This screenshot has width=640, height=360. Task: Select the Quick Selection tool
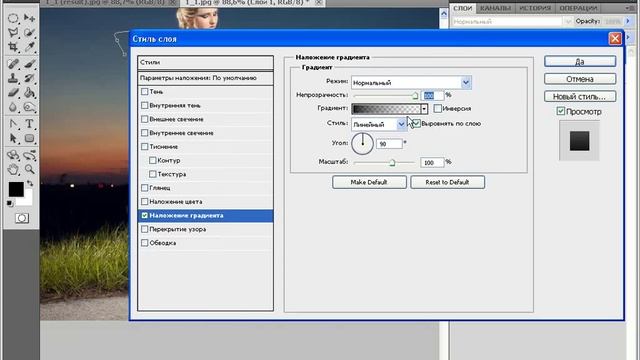tap(29, 32)
